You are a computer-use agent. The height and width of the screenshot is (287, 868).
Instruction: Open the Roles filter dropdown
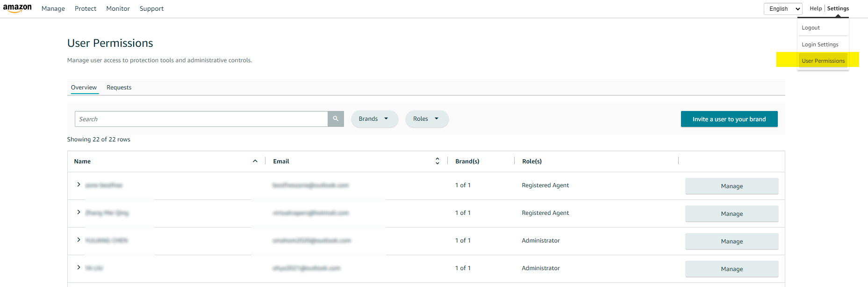pos(426,119)
